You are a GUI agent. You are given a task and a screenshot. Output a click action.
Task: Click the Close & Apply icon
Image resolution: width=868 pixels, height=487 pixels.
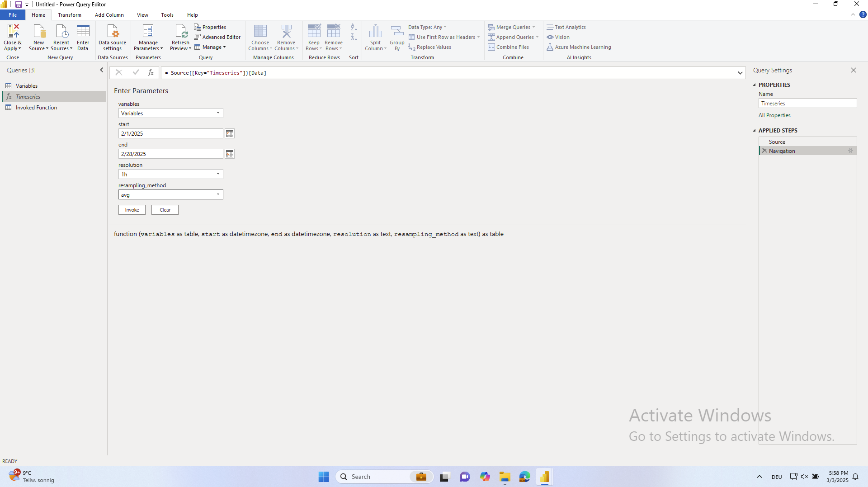[13, 32]
